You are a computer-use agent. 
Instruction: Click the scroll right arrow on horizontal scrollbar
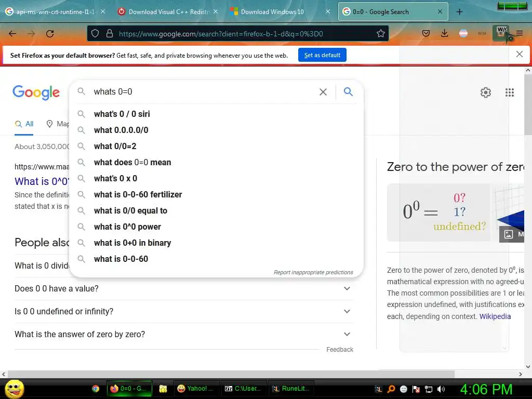click(x=521, y=374)
